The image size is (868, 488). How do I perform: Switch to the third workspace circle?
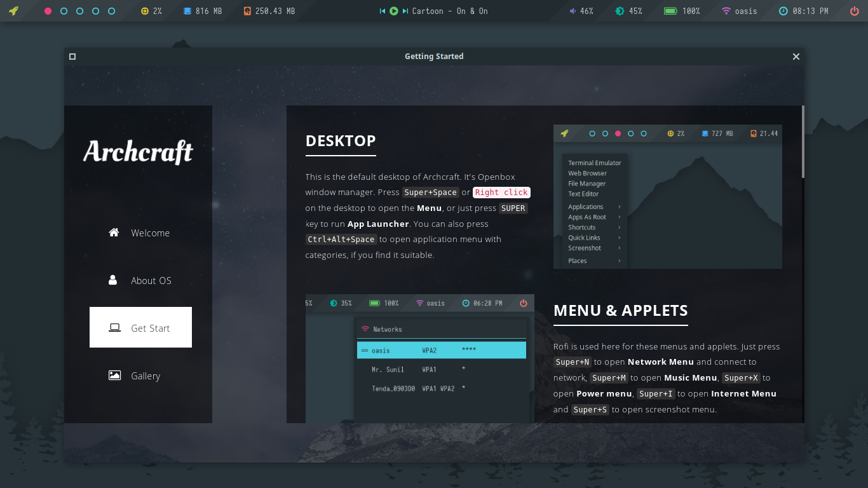pyautogui.click(x=79, y=11)
